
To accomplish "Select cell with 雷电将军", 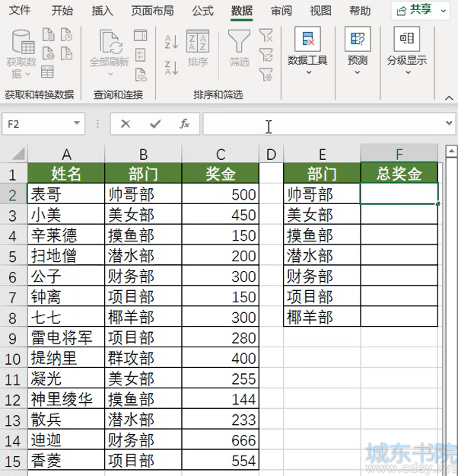I will coord(66,337).
